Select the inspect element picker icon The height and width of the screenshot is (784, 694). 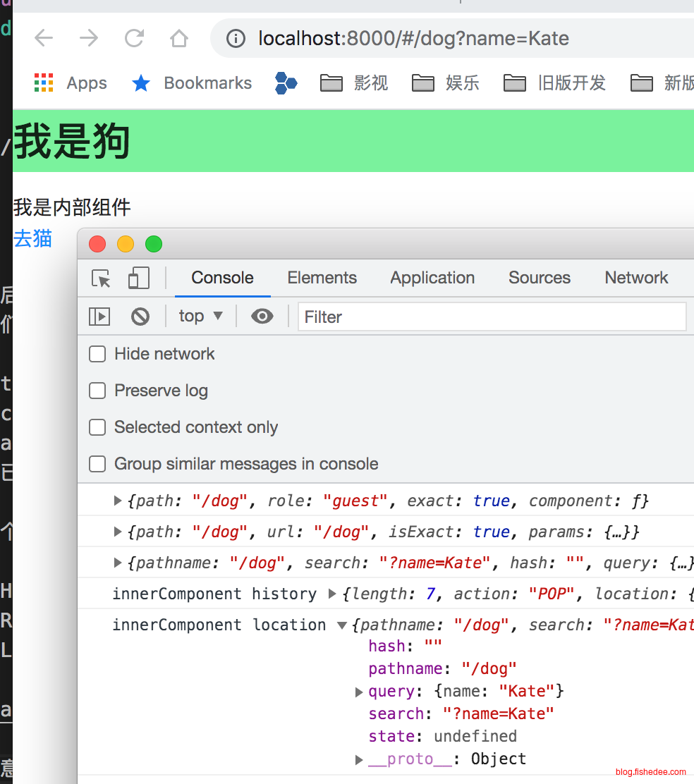102,278
